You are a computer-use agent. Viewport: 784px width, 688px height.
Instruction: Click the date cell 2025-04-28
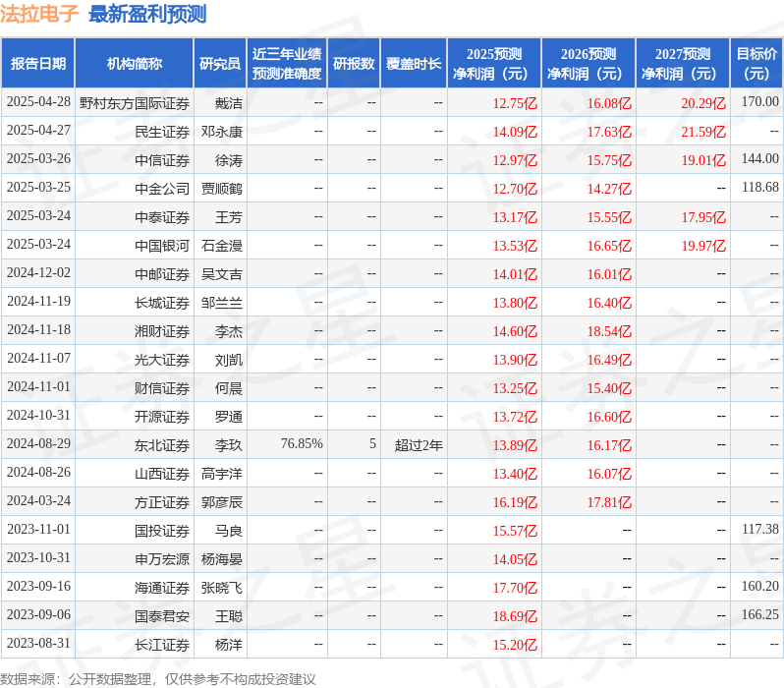(38, 102)
